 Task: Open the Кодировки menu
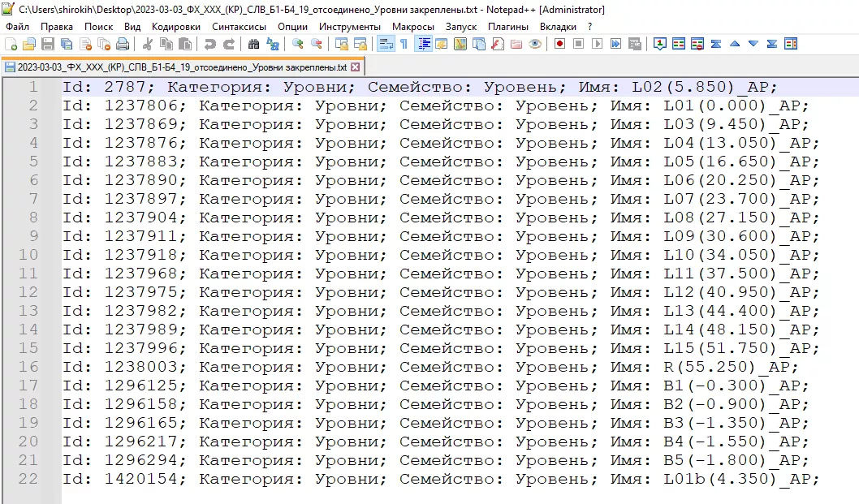coord(175,26)
